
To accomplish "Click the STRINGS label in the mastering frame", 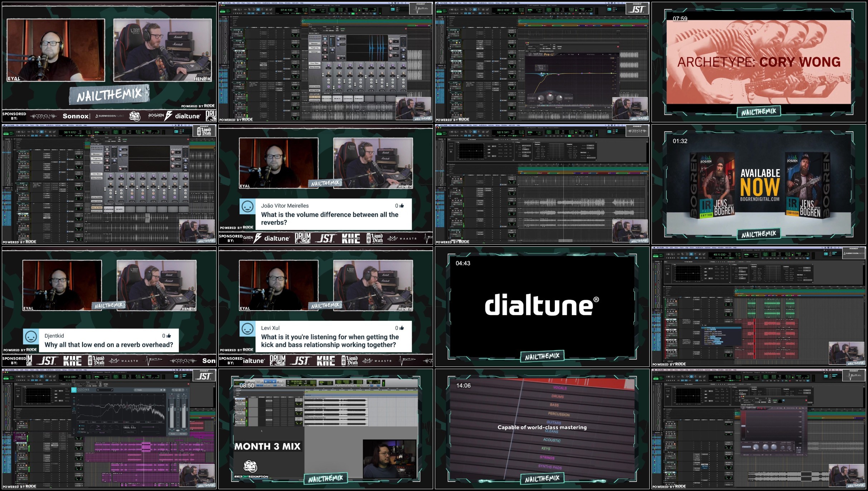I will [547, 458].
